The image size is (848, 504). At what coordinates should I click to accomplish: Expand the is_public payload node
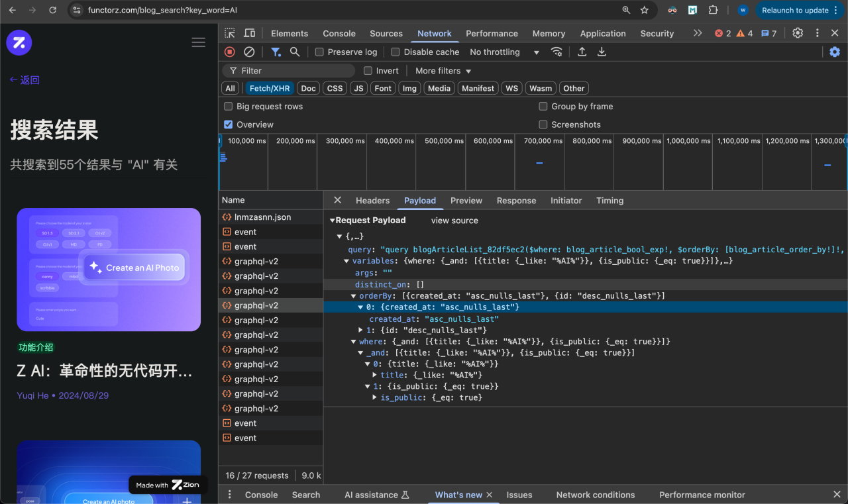coord(375,397)
